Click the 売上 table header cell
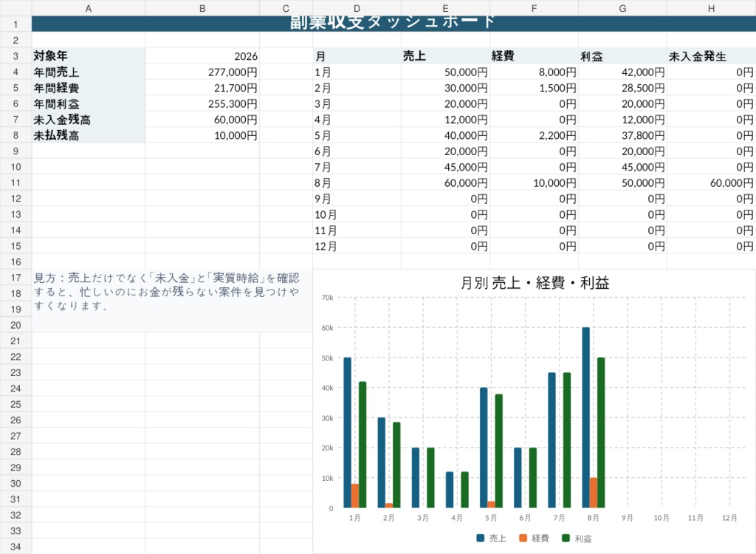 (445, 56)
